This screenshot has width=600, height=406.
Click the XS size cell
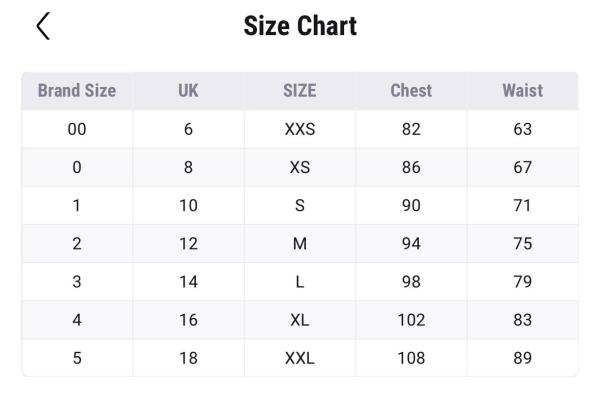(299, 167)
